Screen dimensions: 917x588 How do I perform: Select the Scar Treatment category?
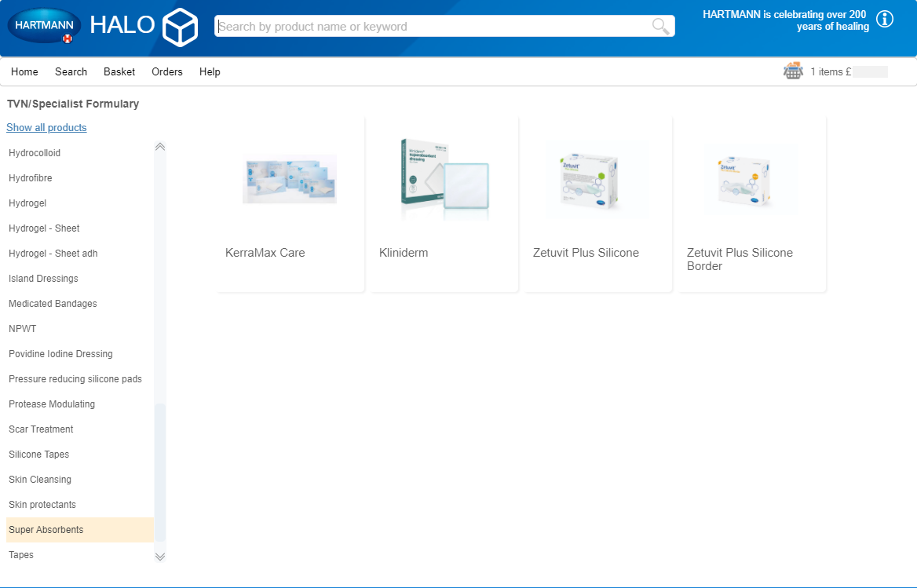click(80, 429)
